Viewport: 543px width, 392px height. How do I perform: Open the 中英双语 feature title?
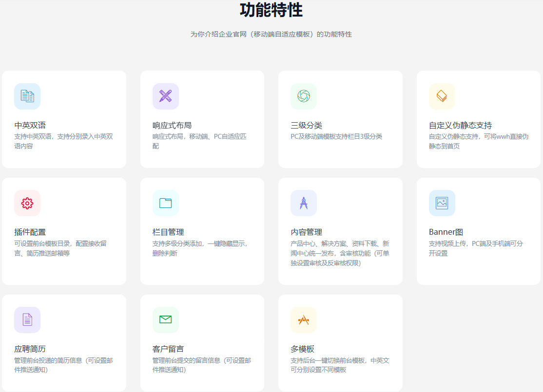30,125
